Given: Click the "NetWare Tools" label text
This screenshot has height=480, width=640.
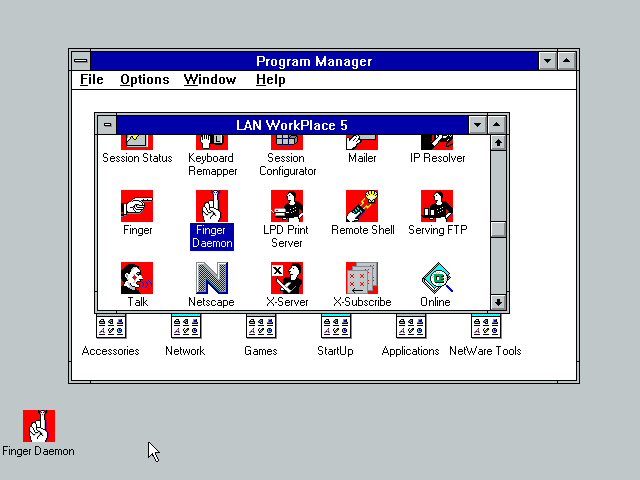Looking at the screenshot, I should point(485,351).
